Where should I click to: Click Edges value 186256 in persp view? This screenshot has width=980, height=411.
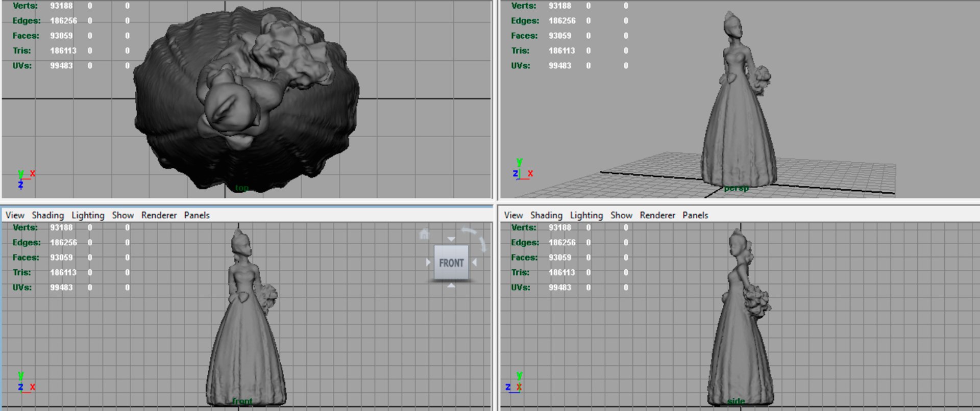pos(562,21)
